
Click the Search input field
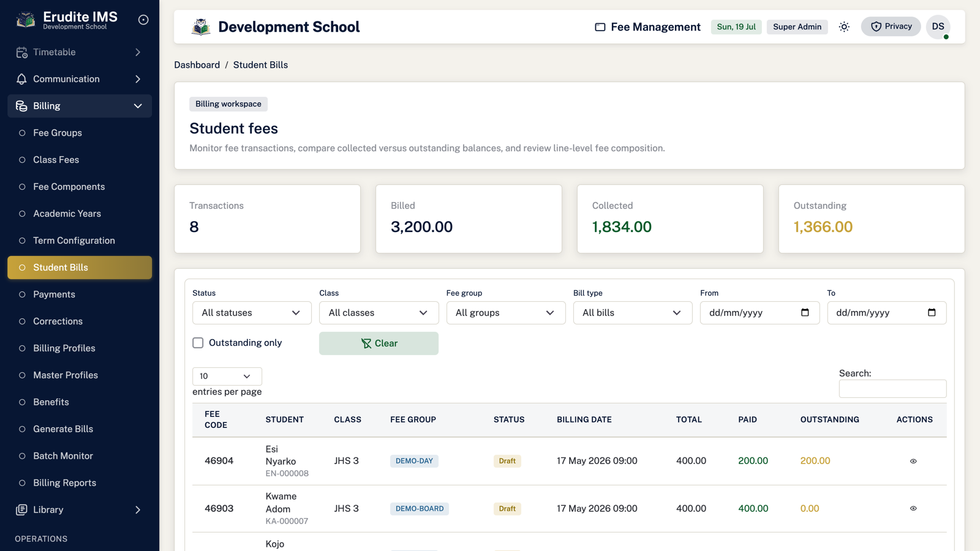pos(892,389)
